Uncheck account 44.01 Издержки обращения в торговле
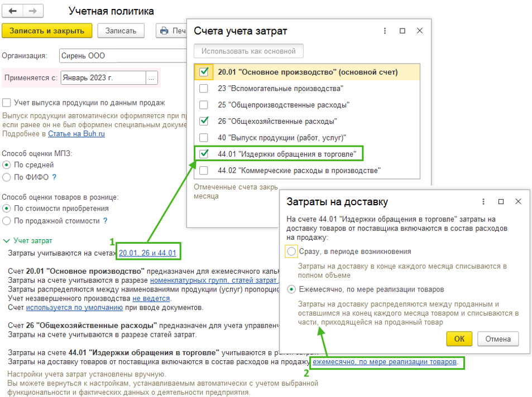The height and width of the screenshot is (397, 532). pyautogui.click(x=204, y=154)
